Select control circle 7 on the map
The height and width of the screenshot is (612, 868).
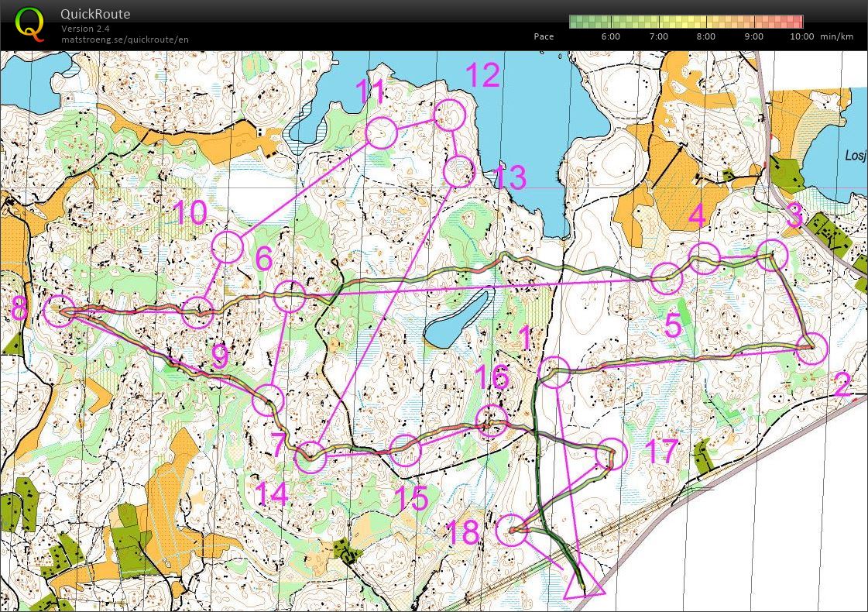pyautogui.click(x=268, y=400)
